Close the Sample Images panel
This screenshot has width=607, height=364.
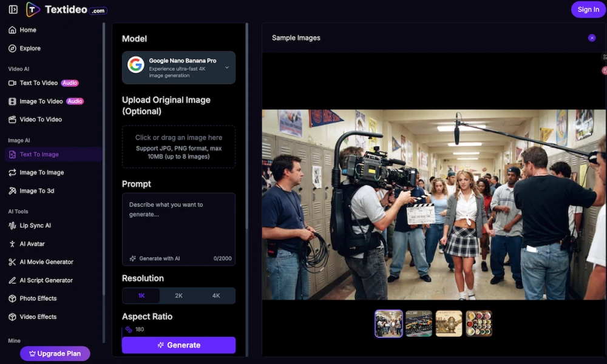tap(592, 38)
